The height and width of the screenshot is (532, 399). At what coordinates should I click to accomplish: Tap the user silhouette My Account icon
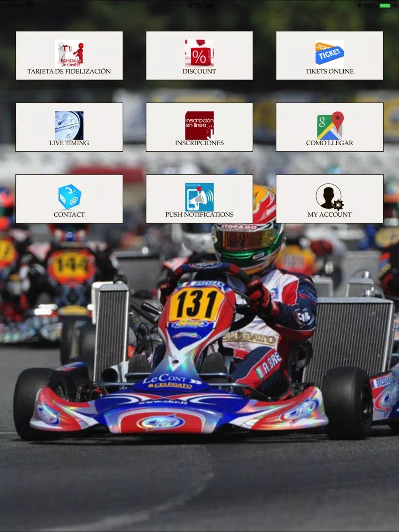tap(329, 197)
